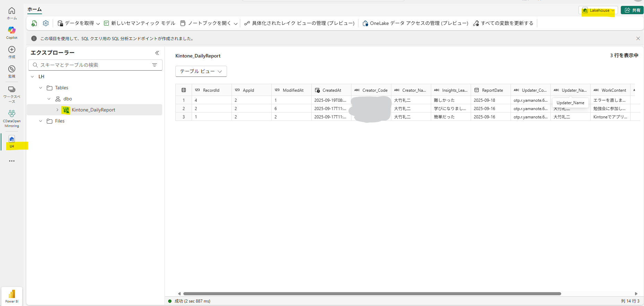Click the CreatedAt column header
The height and width of the screenshot is (306, 644).
331,90
